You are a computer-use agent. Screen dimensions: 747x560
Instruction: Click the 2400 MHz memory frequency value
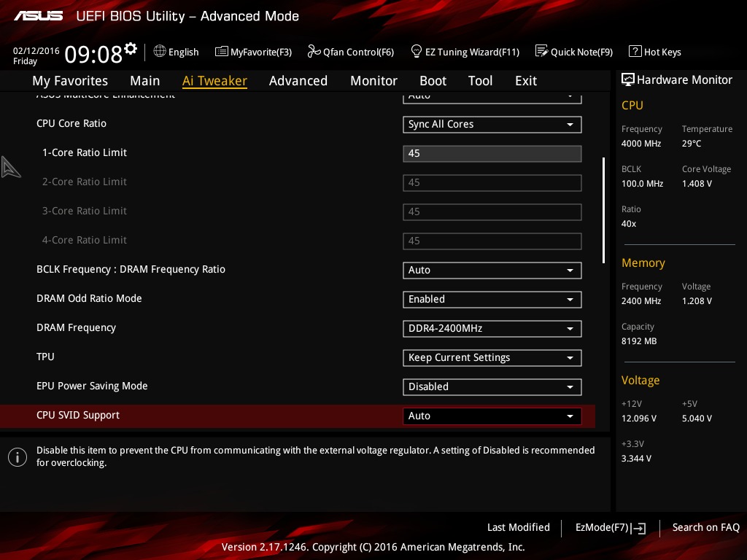pyautogui.click(x=640, y=301)
